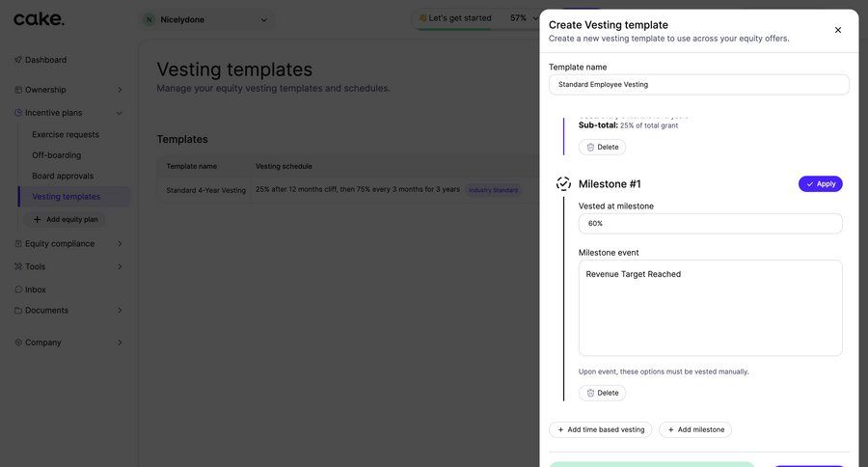Click the Add milestone button
Screen dimensions: 868x467
(694, 429)
